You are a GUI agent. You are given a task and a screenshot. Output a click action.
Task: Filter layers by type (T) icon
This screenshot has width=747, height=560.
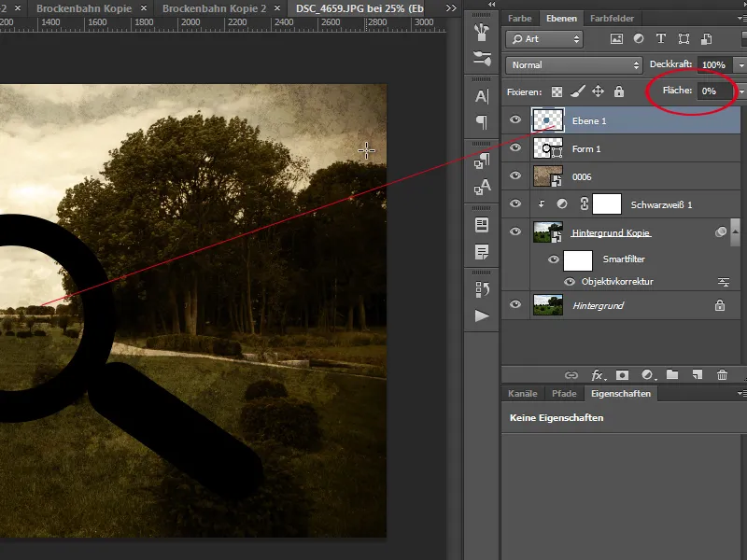[x=661, y=38]
